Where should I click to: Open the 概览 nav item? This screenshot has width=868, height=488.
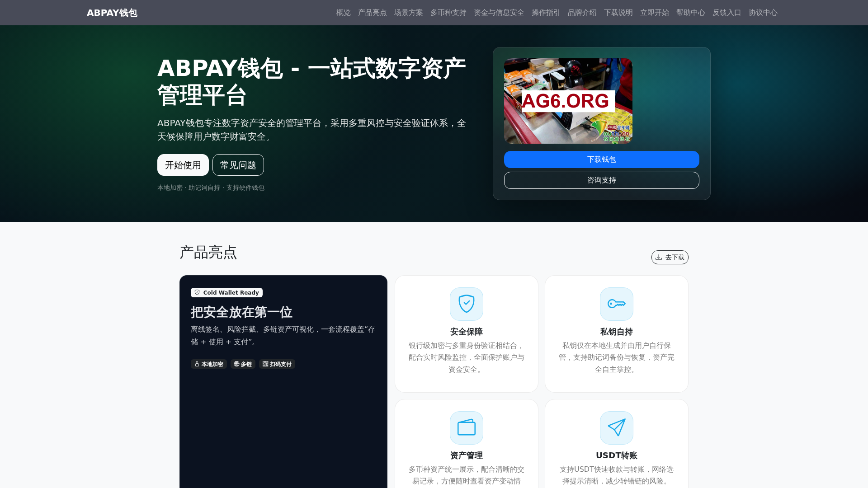click(343, 13)
